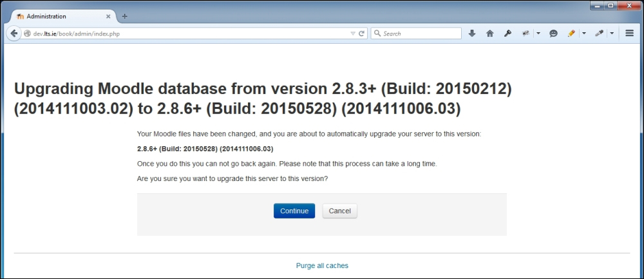
Task: Select the Administration tab
Action: click(63, 17)
